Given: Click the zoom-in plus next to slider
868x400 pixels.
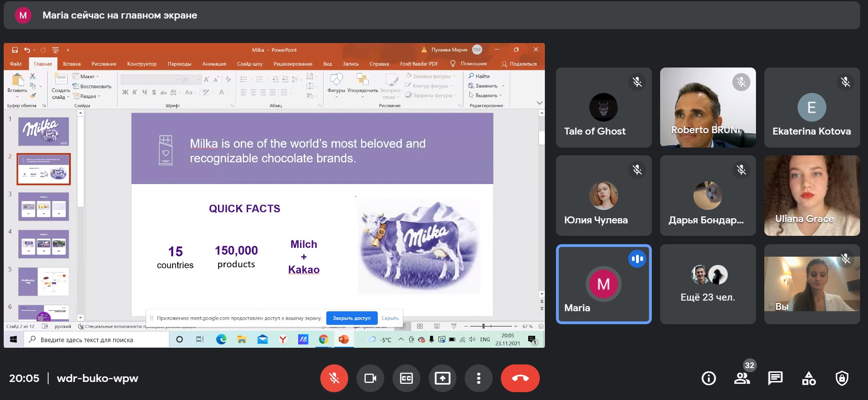Looking at the screenshot, I should point(516,326).
